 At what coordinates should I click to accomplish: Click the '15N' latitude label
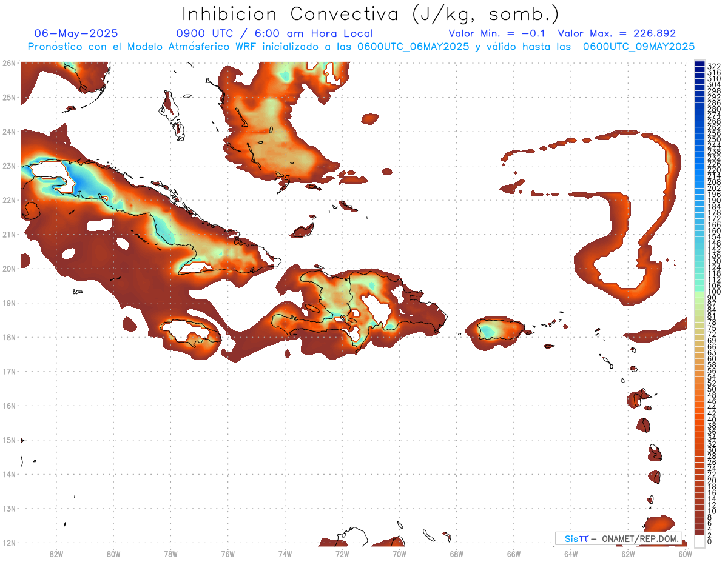pyautogui.click(x=8, y=440)
